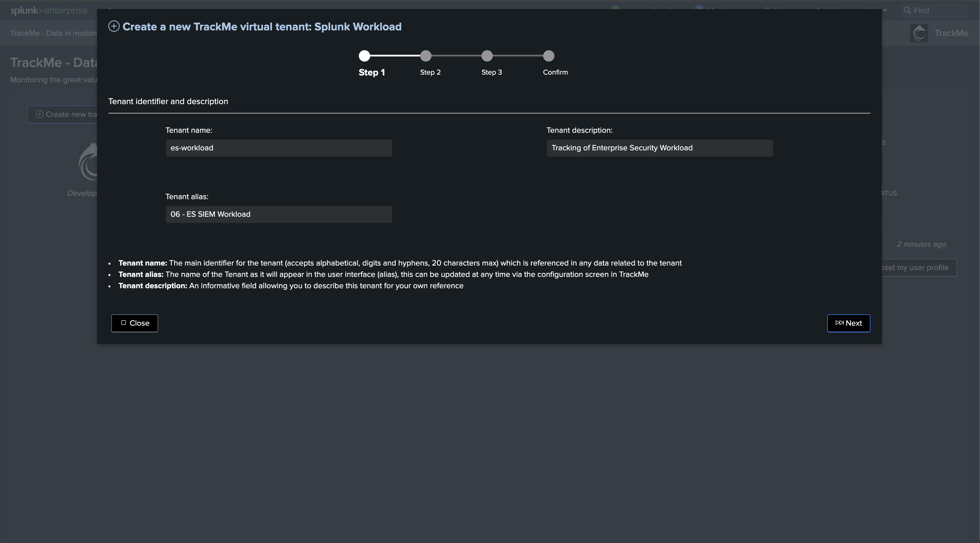Click the Step 1 circle indicator

point(365,56)
